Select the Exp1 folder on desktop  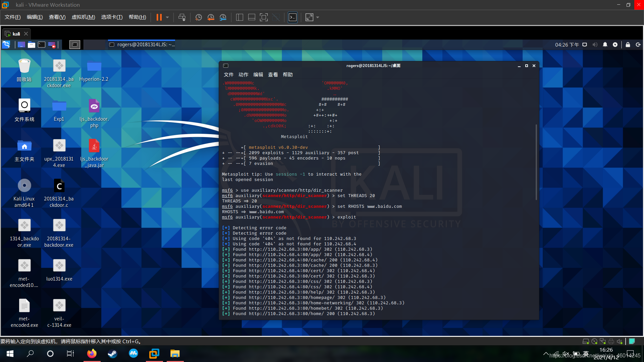(59, 110)
